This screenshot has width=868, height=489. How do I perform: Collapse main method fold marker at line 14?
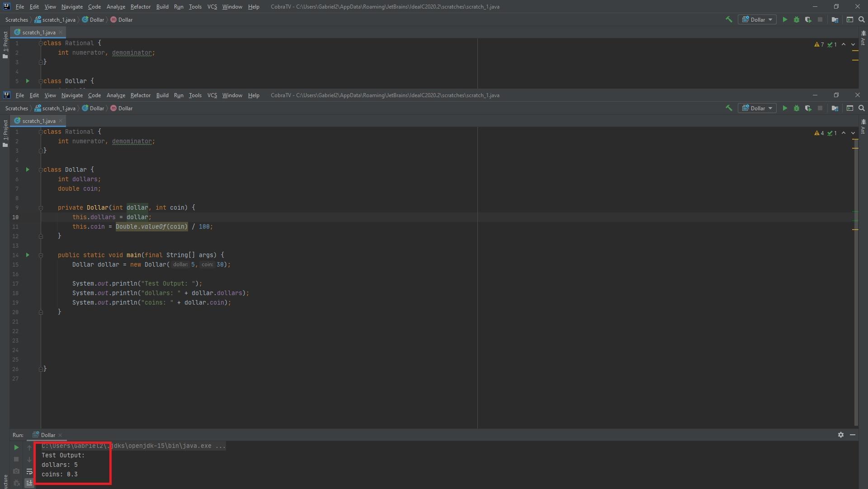pos(41,255)
